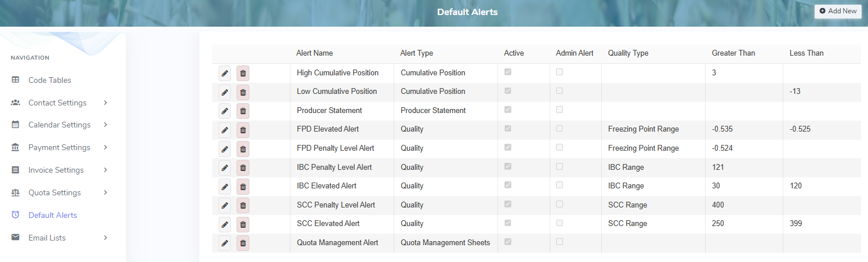
Task: Open Invoice Settings navigation link
Action: click(x=56, y=170)
